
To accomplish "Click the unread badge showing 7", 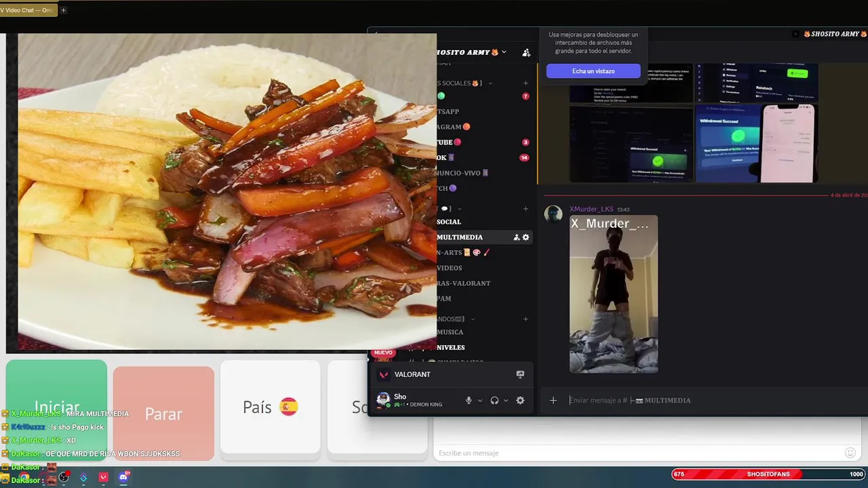I will (526, 96).
